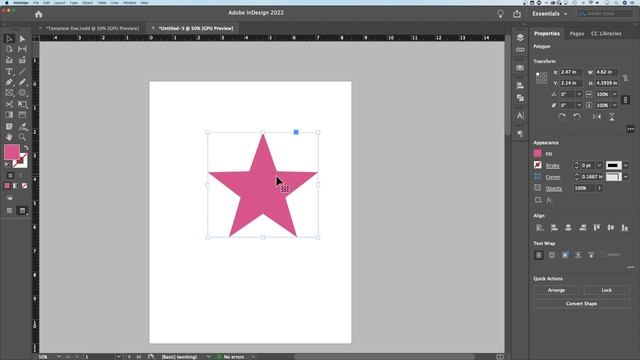Open stroke type dropdown arrow
Image resolution: width=640 pixels, height=360 pixels.
point(626,165)
